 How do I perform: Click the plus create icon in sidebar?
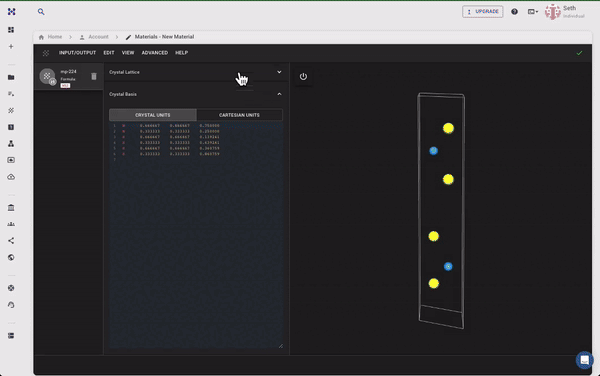point(11,46)
